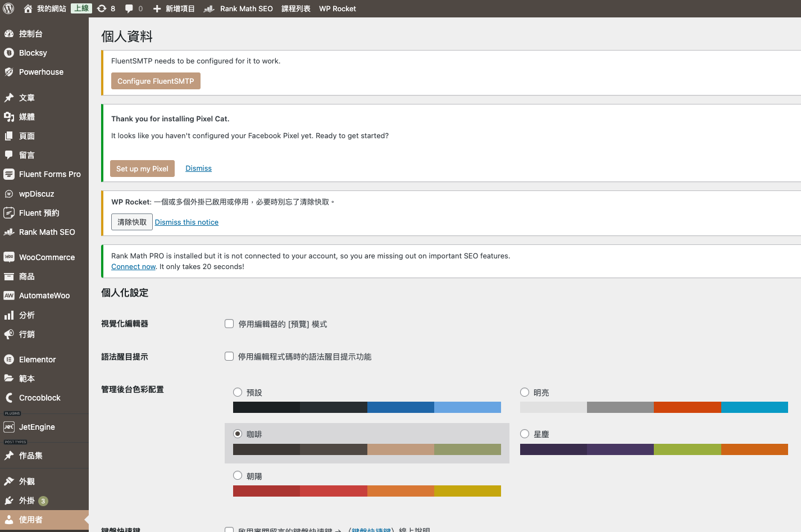Open the WooCommerce icon in sidebar

pos(9,257)
